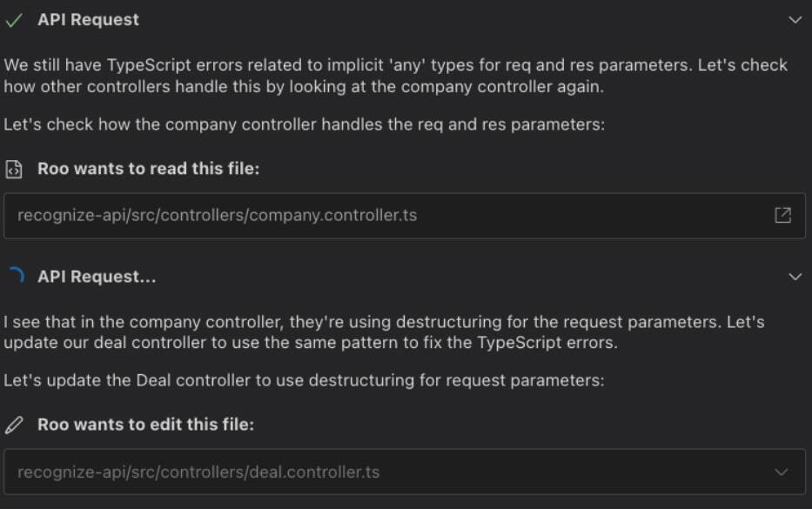812x509 pixels.
Task: Click the green checkmark beside API Request
Action: pyautogui.click(x=15, y=20)
